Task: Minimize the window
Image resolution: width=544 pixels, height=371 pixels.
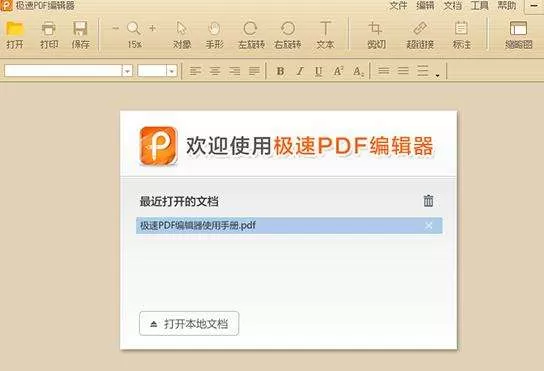Action: [534, 6]
